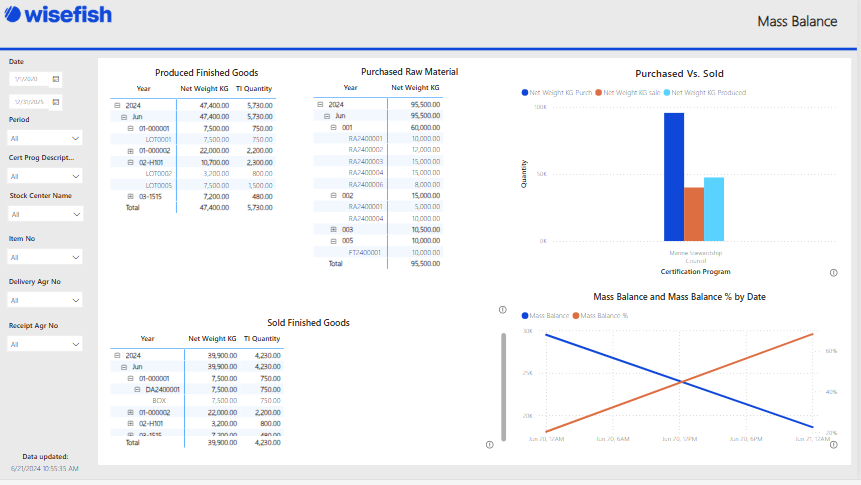Click info icon above Sold Finished Goods scrollbar
861x485 pixels.
tap(502, 309)
